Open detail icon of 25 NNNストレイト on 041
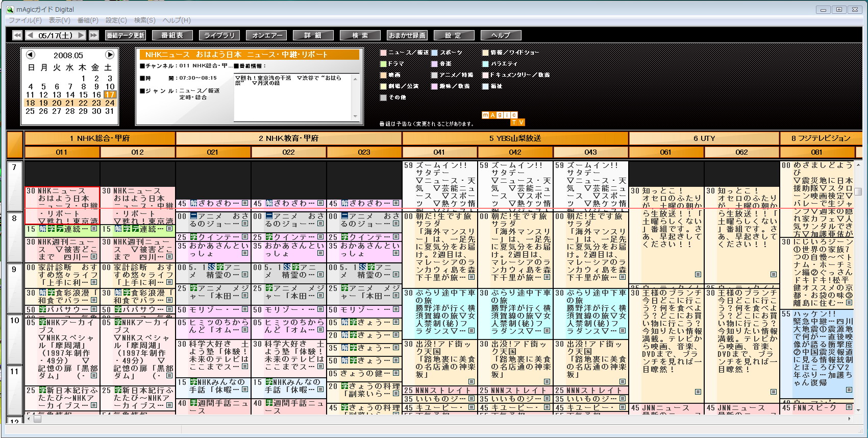The width and height of the screenshot is (868, 438). coord(471,391)
